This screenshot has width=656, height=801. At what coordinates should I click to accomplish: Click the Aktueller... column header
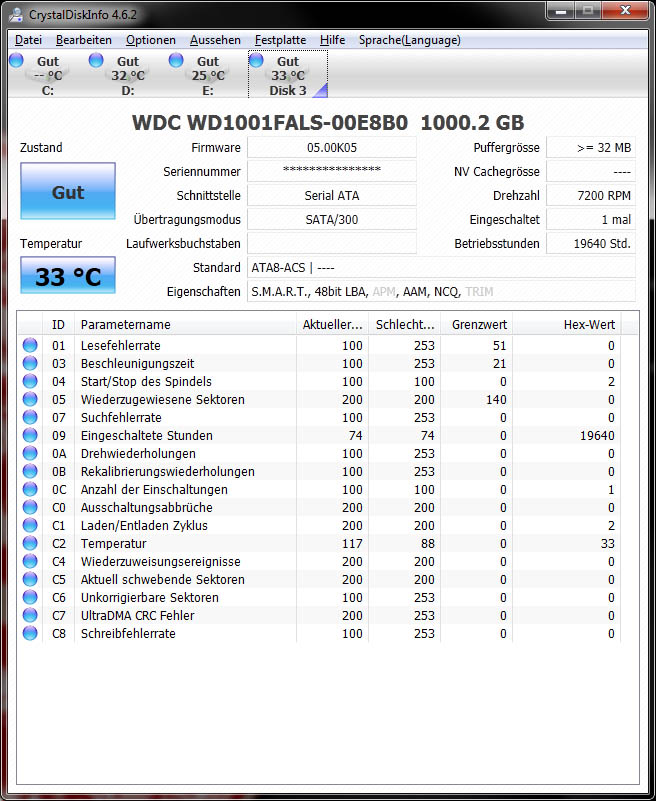pyautogui.click(x=332, y=324)
